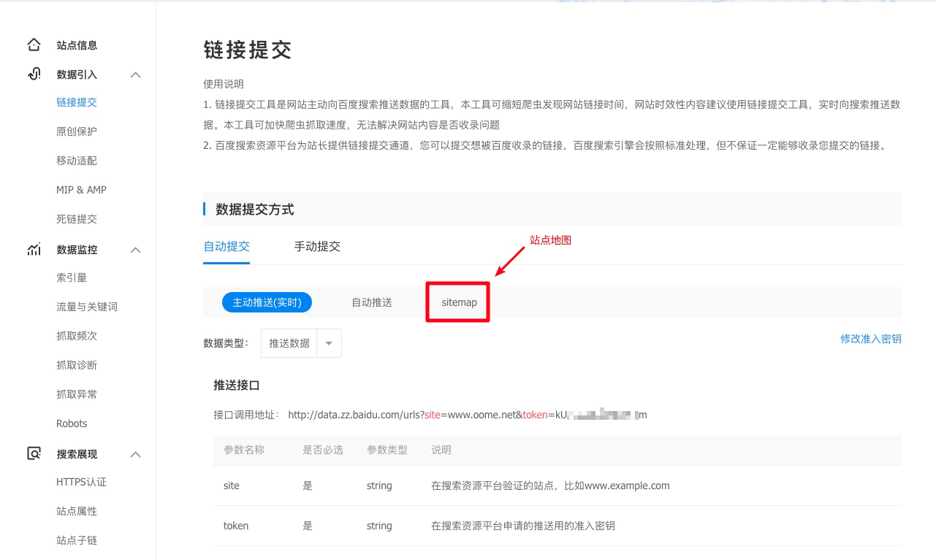Select 主动推送(实时) push mode
This screenshot has width=936, height=560.
(x=267, y=302)
